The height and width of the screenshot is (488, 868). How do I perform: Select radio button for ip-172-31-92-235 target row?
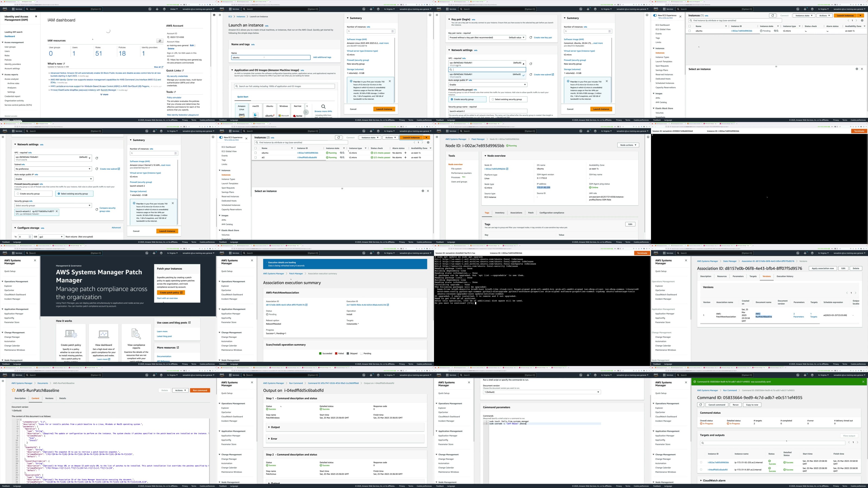(x=701, y=463)
